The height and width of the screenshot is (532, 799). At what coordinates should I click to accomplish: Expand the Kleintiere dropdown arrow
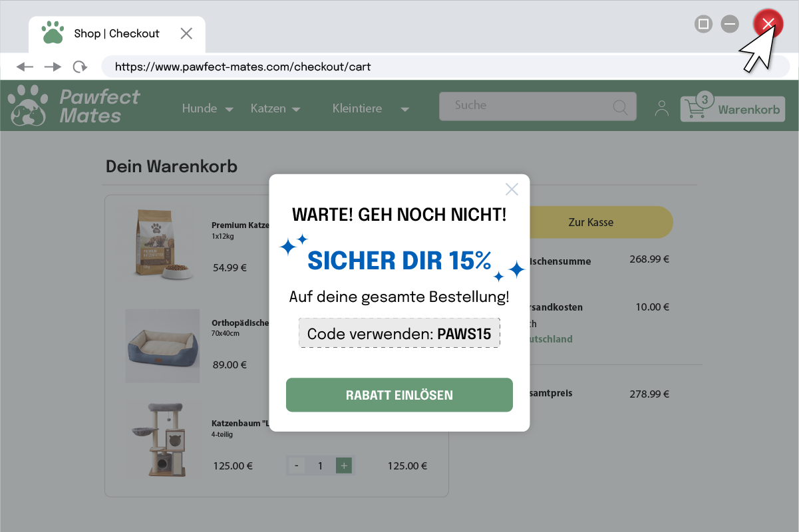(404, 110)
